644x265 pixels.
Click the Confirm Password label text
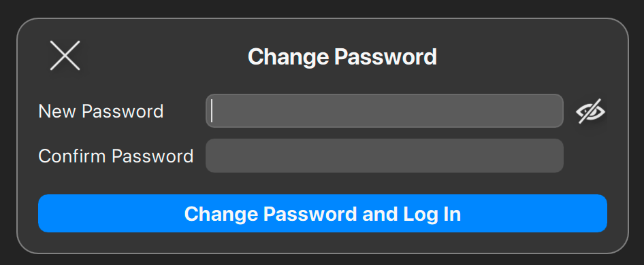[x=116, y=156]
